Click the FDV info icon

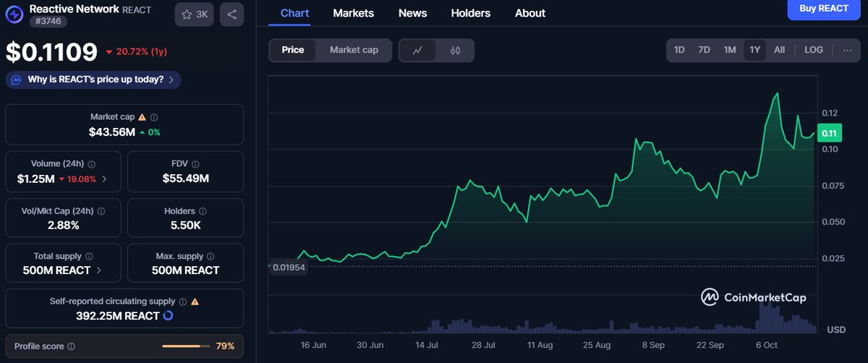click(195, 164)
